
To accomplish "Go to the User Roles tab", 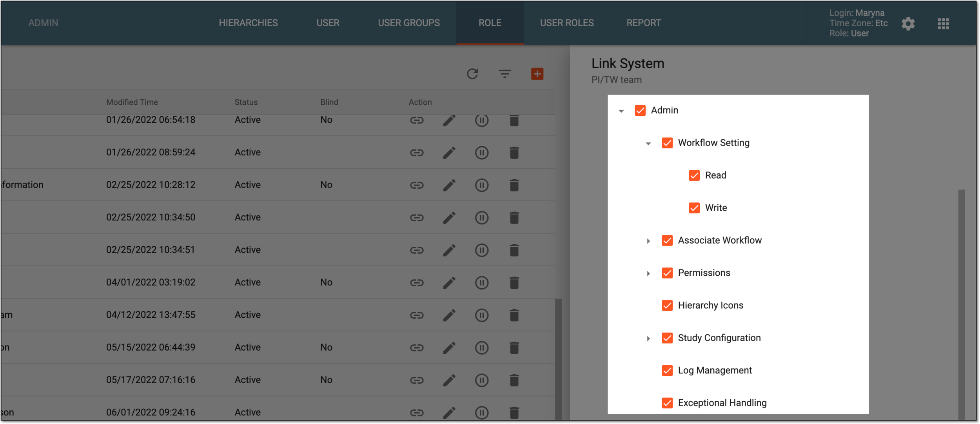I will [x=566, y=23].
